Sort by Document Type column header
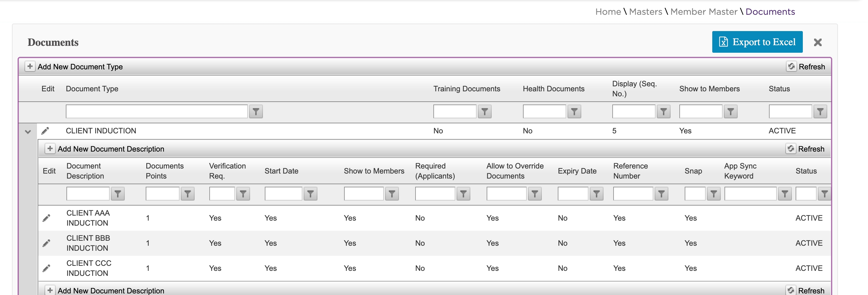The image size is (868, 295). click(92, 89)
